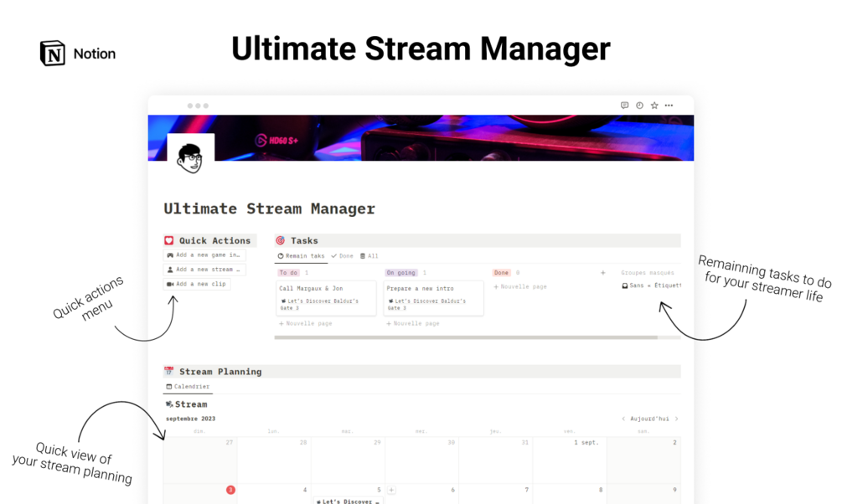
Task: Click the face avatar page icon
Action: pyautogui.click(x=190, y=158)
